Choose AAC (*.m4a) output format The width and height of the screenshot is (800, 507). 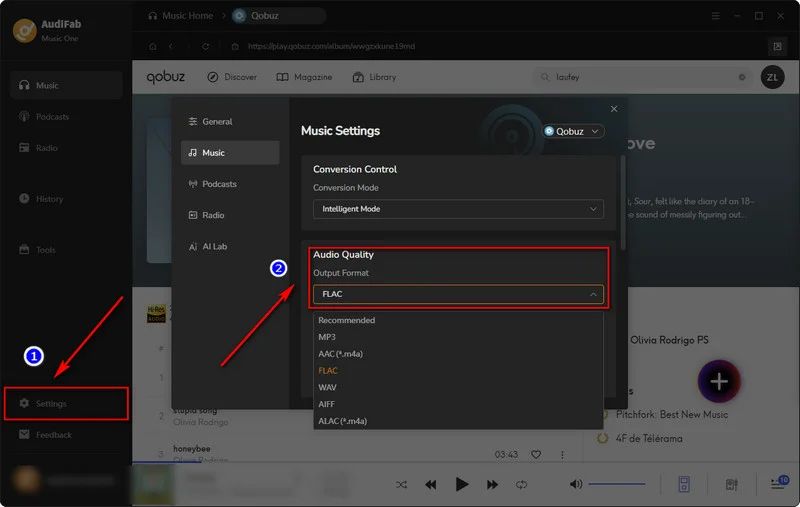point(458,354)
